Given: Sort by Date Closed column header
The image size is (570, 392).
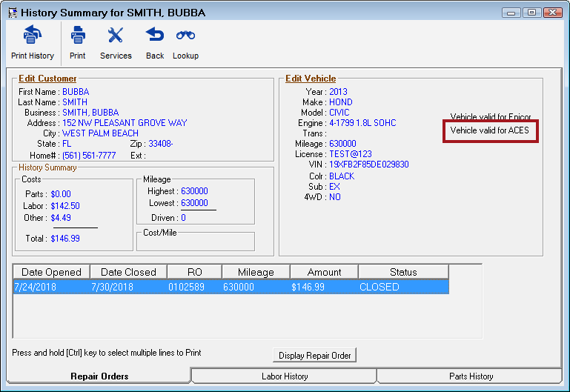Looking at the screenshot, I should tap(128, 272).
